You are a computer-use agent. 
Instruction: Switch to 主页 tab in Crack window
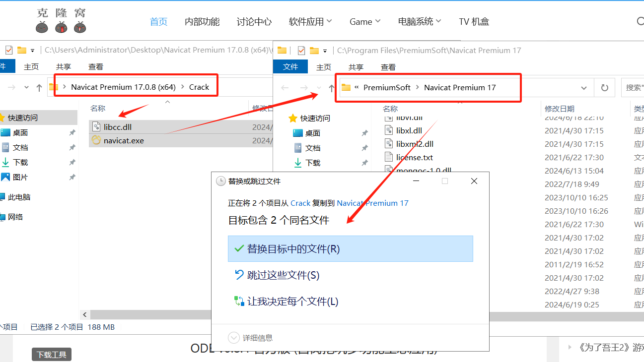pyautogui.click(x=31, y=66)
